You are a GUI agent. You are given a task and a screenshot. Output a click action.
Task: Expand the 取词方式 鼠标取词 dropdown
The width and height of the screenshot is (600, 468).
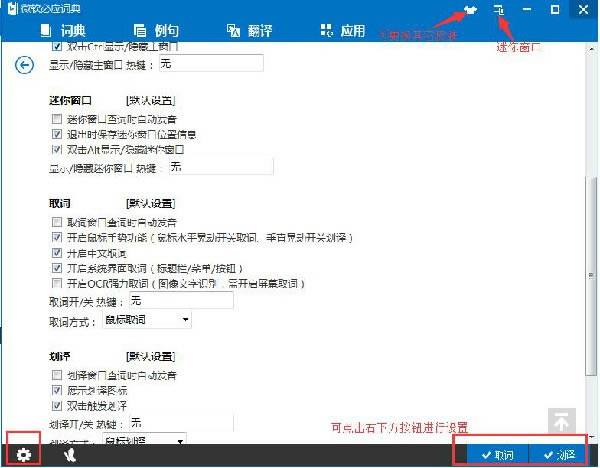click(147, 320)
